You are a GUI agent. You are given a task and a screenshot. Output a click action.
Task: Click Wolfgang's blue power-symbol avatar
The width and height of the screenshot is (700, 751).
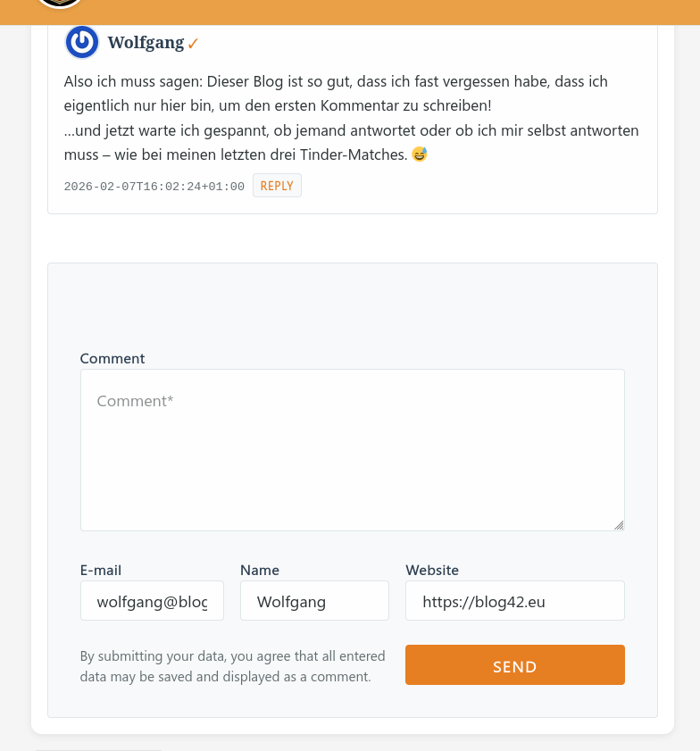point(82,43)
